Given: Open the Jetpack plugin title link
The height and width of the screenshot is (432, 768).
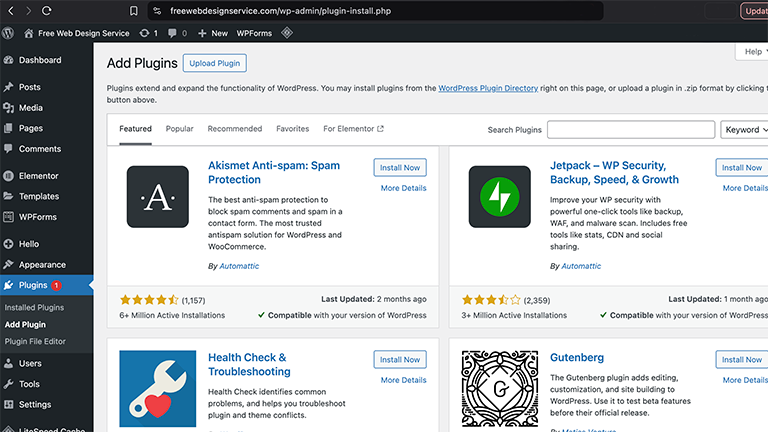Looking at the screenshot, I should point(614,172).
